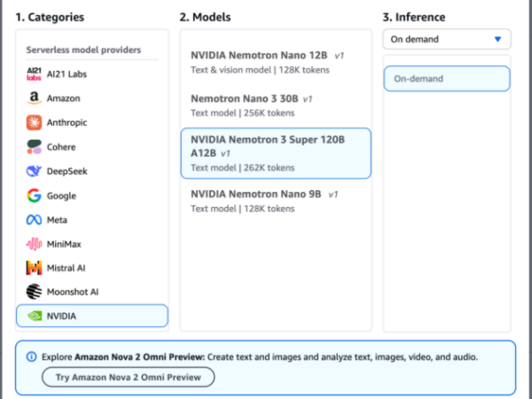Try Amazon Nova 2 Omni Preview
The image size is (532, 399).
click(128, 377)
